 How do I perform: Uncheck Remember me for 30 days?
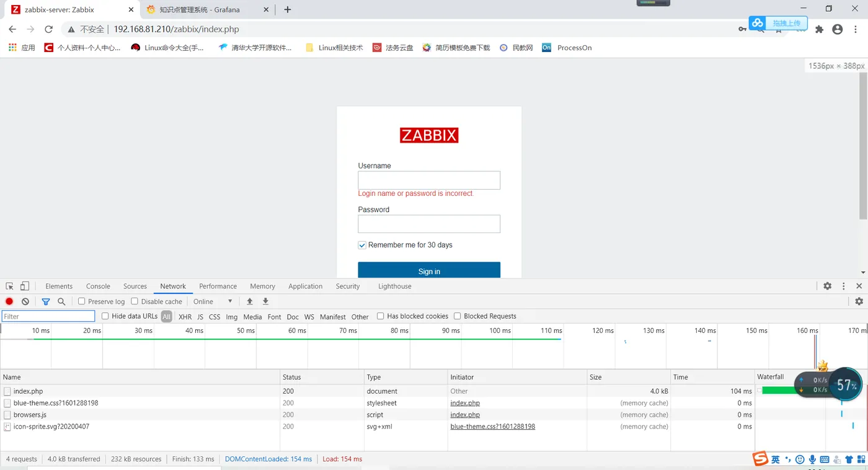(x=362, y=246)
